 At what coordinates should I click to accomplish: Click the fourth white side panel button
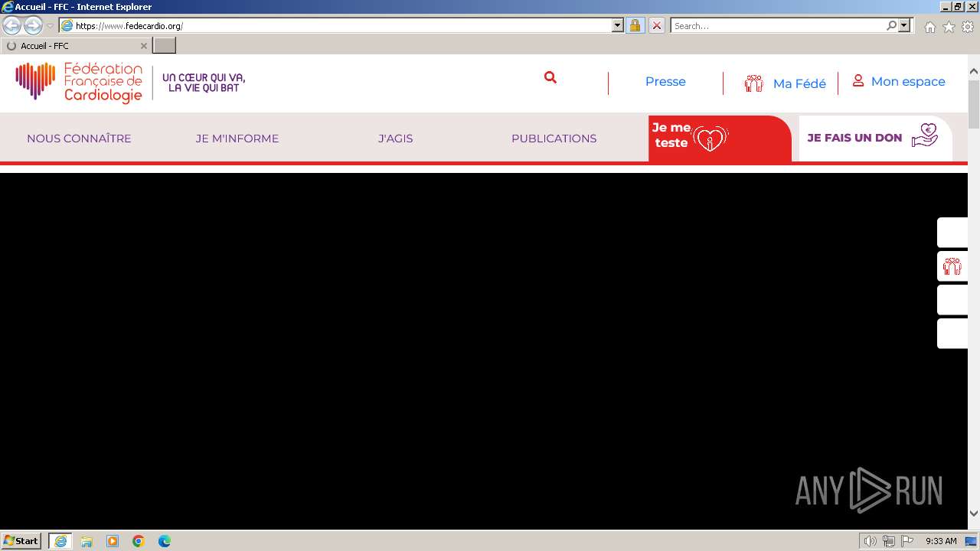coord(952,334)
